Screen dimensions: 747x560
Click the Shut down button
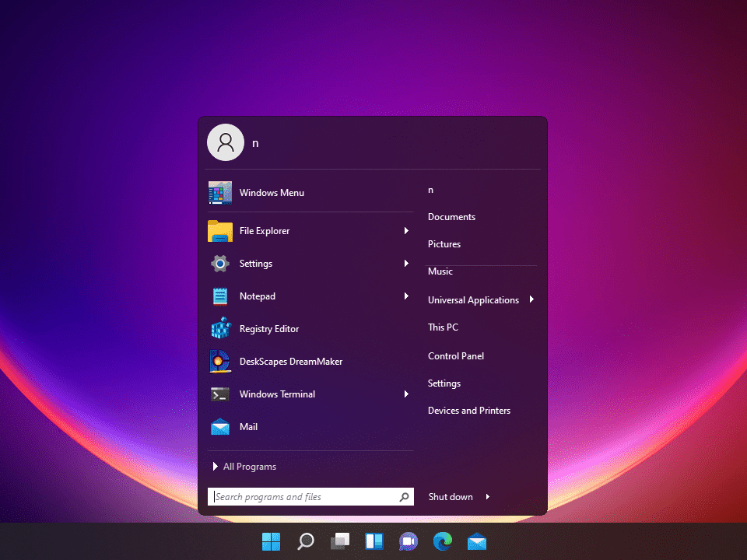[x=451, y=496]
